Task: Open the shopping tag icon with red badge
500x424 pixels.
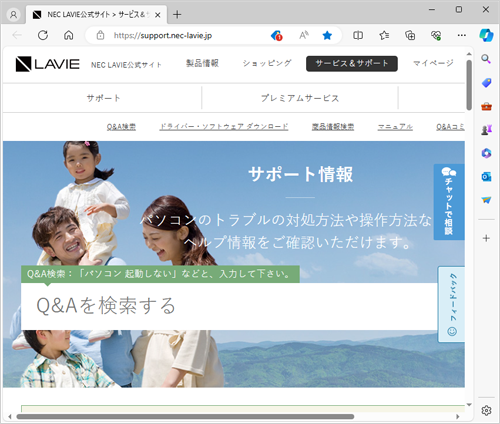Action: (x=276, y=35)
